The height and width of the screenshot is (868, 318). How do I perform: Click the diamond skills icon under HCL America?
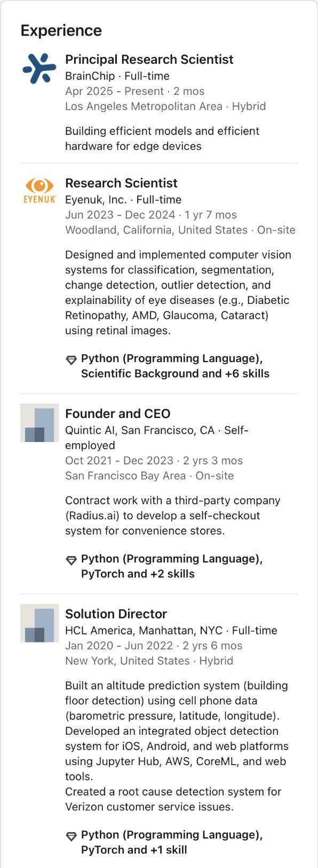pos(71,836)
